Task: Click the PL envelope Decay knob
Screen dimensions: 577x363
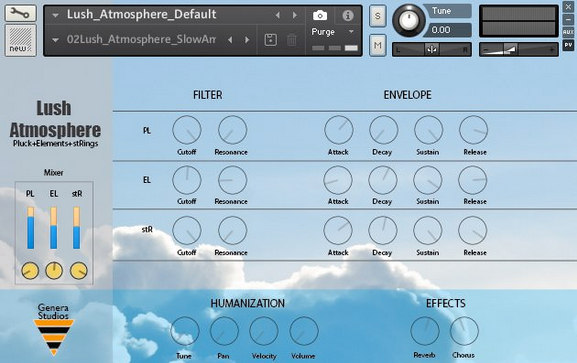Action: pos(383,130)
